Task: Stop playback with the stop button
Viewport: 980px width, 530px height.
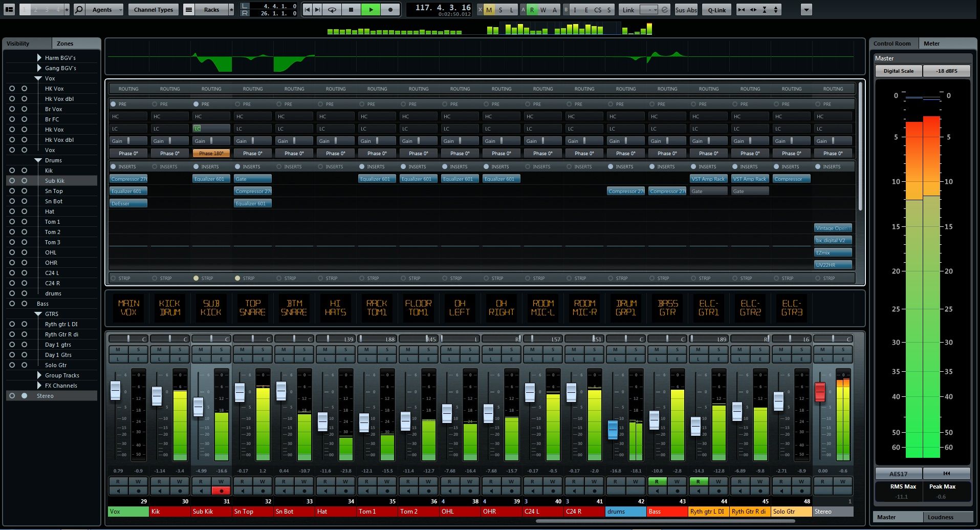Action: [351, 9]
